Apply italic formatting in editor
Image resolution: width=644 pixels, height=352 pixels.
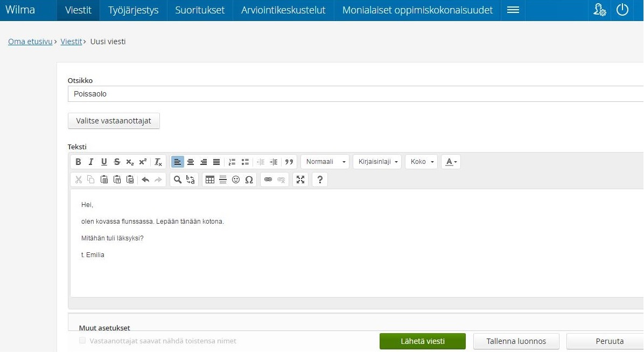pos(91,162)
